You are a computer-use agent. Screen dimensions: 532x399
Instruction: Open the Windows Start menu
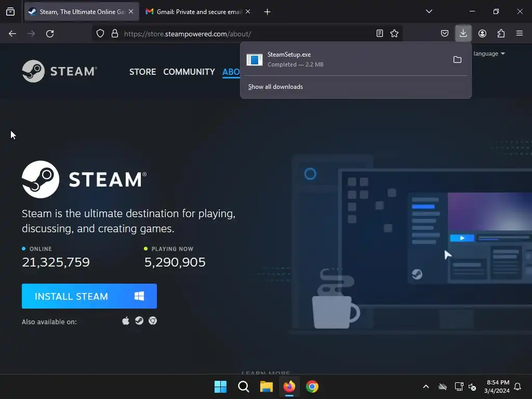(220, 387)
